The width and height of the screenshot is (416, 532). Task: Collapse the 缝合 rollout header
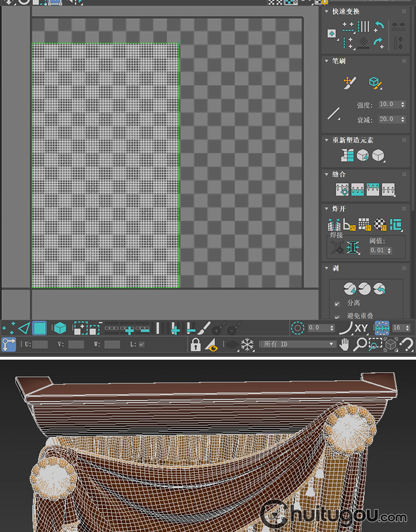point(327,175)
